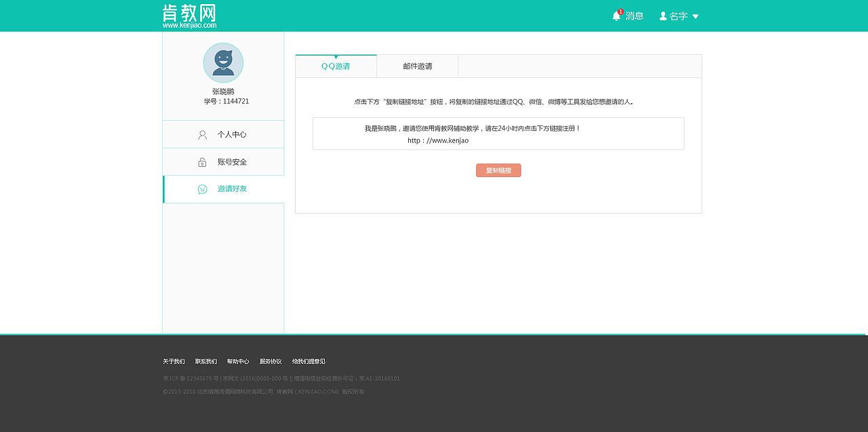Click the person icon beside 个人中心
This screenshot has width=868, height=432.
tap(202, 134)
